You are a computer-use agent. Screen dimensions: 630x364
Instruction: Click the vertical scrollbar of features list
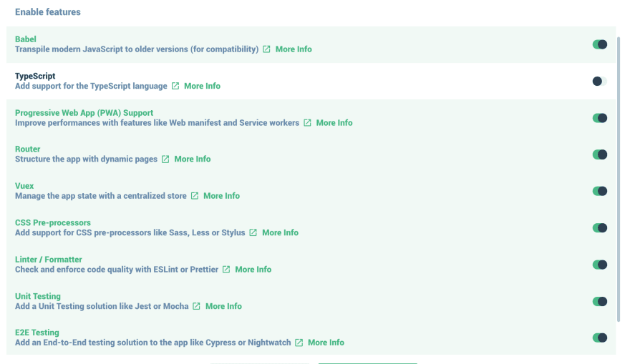pyautogui.click(x=619, y=179)
